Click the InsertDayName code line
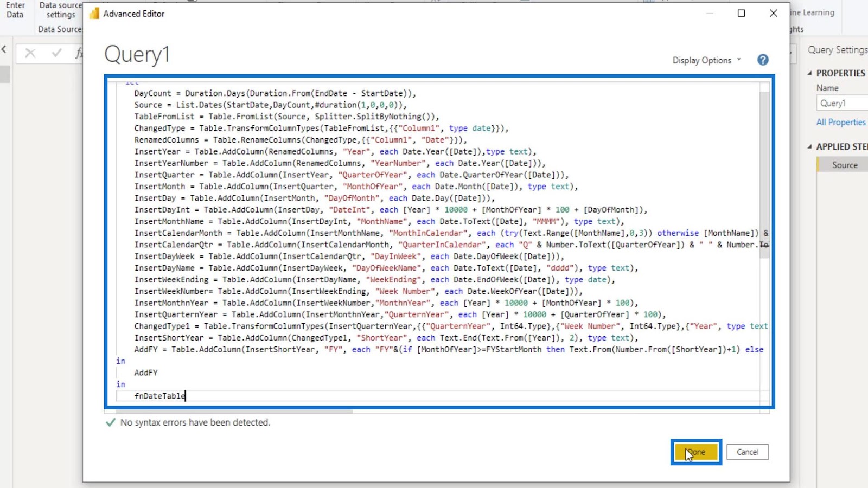The width and height of the screenshot is (868, 488). coord(386,268)
